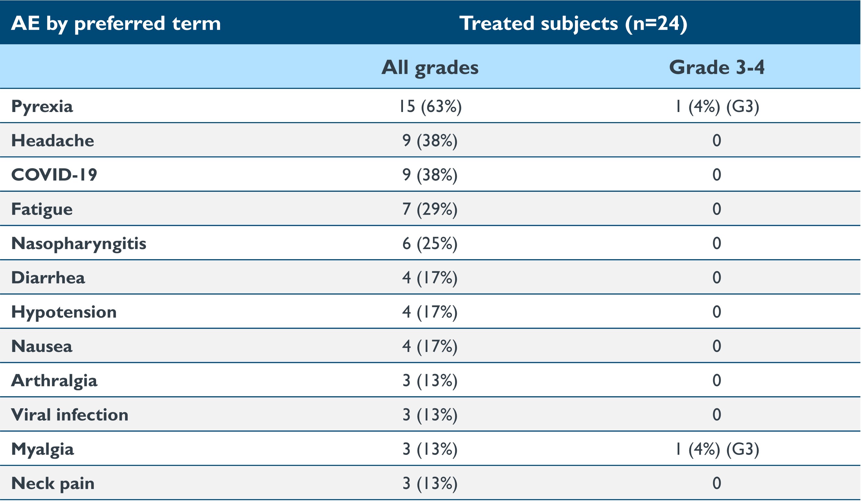The height and width of the screenshot is (504, 861).
Task: Click the "AE by preferred term" header
Action: [116, 23]
